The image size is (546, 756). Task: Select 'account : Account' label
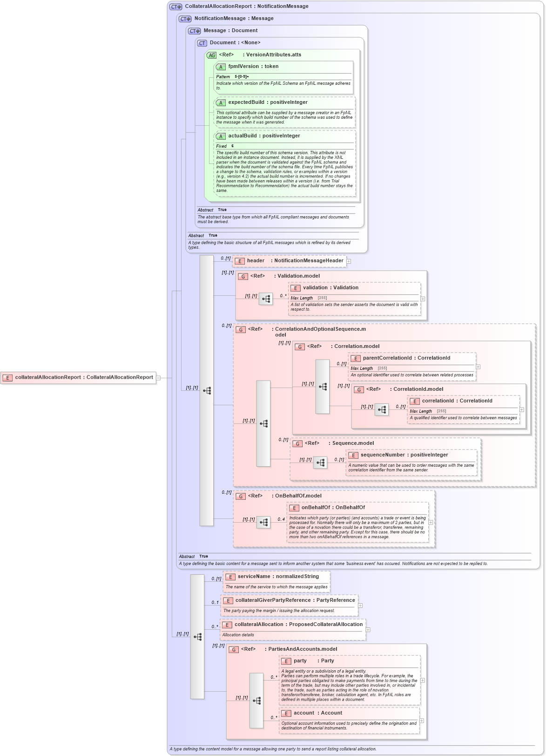click(x=318, y=713)
